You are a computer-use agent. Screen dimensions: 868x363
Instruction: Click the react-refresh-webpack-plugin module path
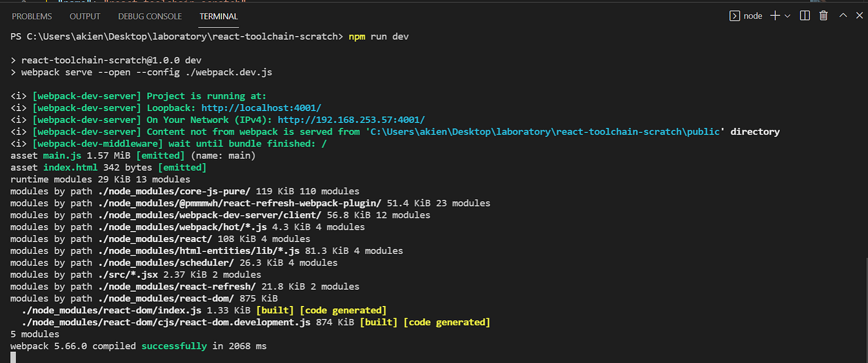239,203
